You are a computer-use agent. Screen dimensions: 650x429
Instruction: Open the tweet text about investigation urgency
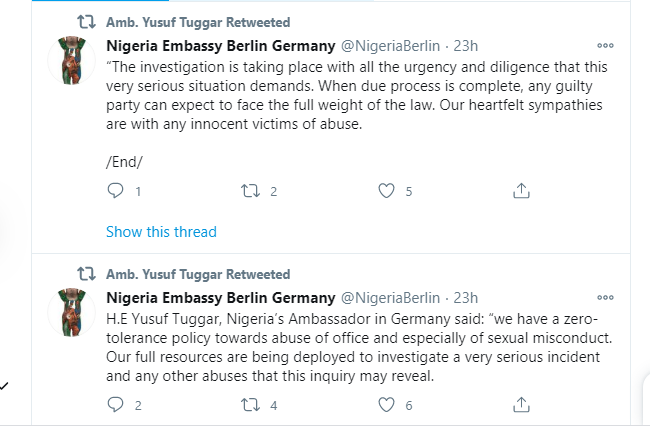(x=357, y=95)
